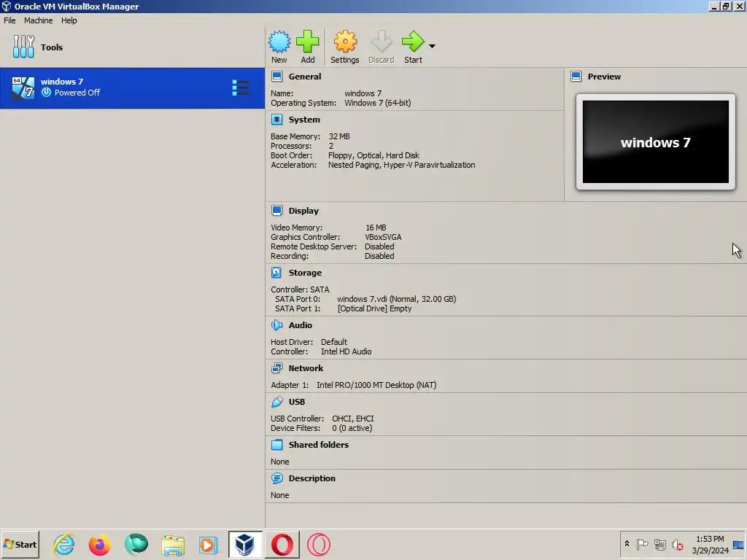This screenshot has height=560, width=747.
Task: Open the Machine menu
Action: pos(39,20)
